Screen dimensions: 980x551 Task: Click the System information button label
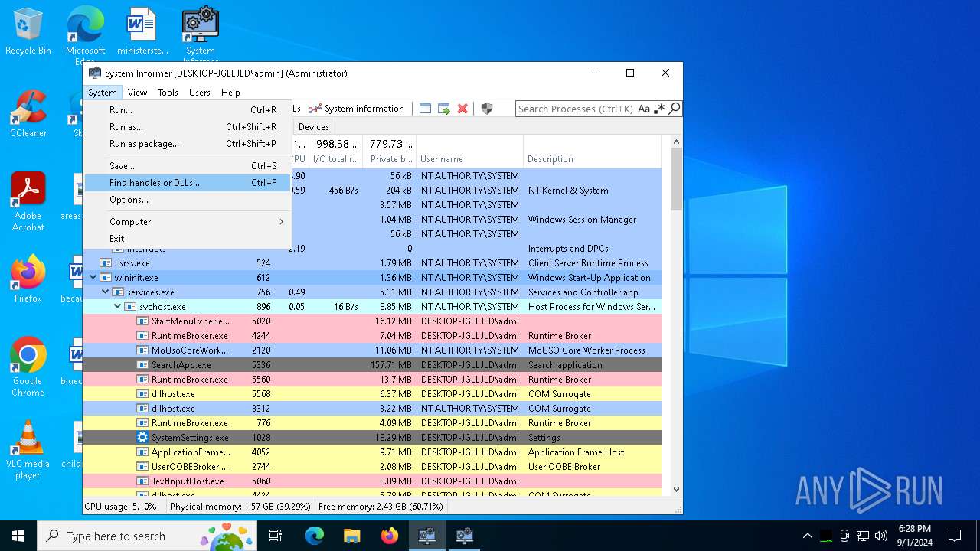click(364, 109)
